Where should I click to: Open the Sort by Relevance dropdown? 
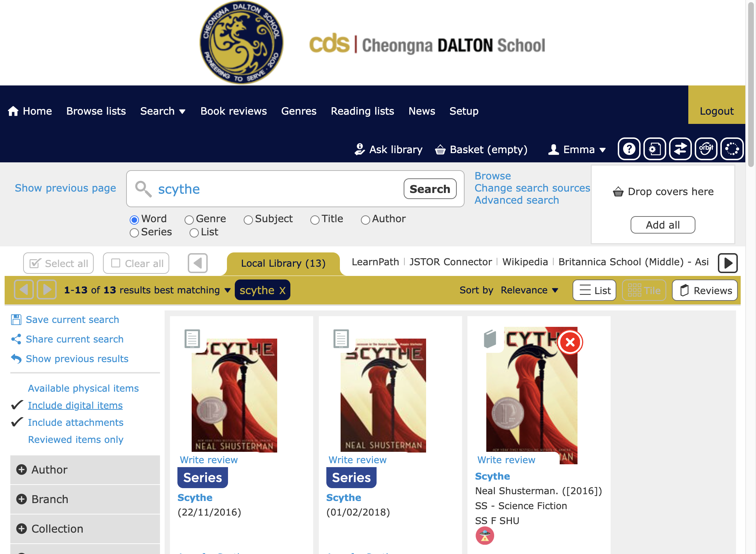[529, 290]
